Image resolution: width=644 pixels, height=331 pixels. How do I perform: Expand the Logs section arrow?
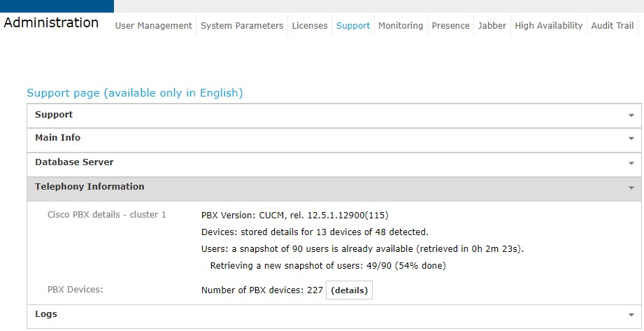631,316
